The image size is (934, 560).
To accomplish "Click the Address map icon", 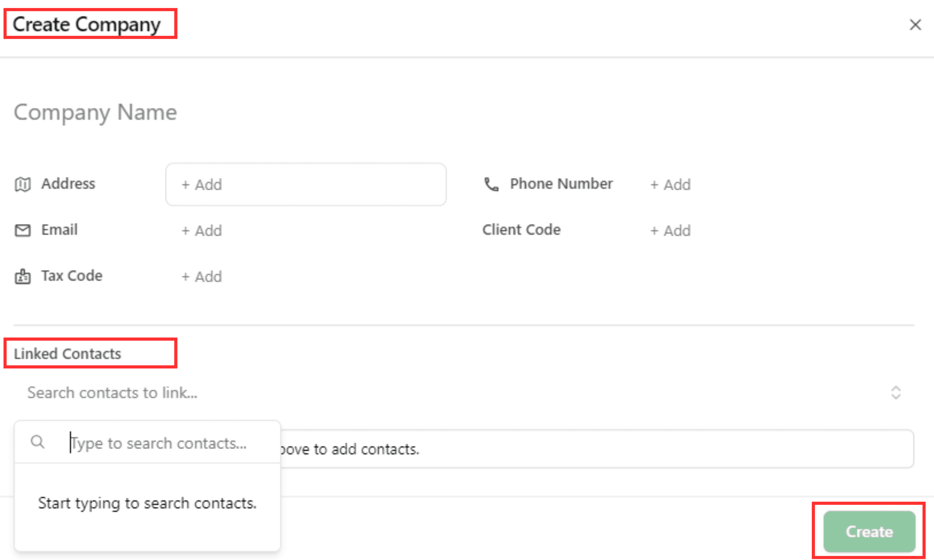I will (23, 184).
